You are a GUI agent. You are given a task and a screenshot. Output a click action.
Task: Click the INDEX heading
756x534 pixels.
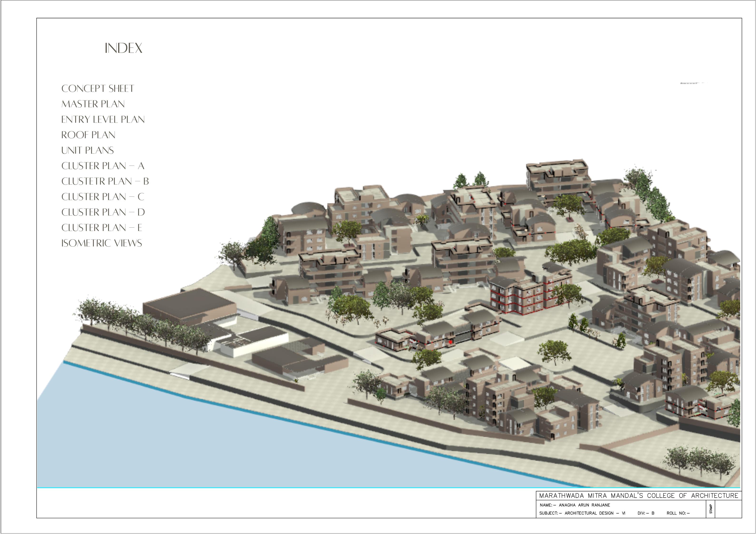(x=123, y=49)
